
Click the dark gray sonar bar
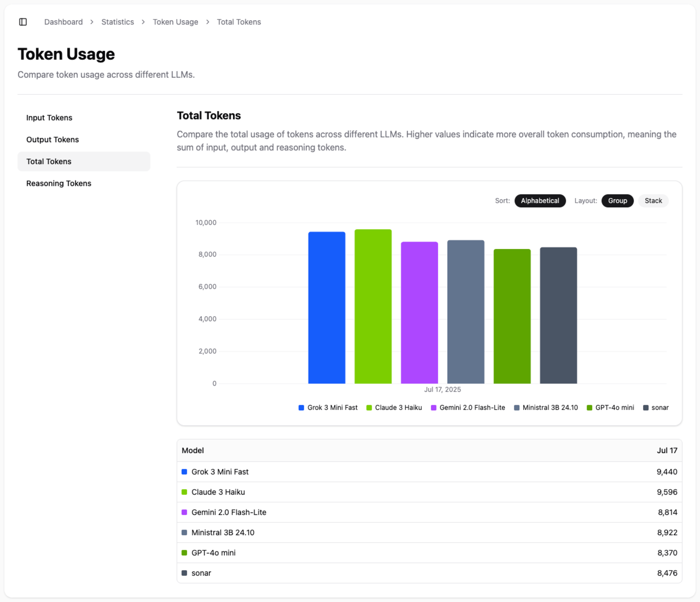point(558,315)
